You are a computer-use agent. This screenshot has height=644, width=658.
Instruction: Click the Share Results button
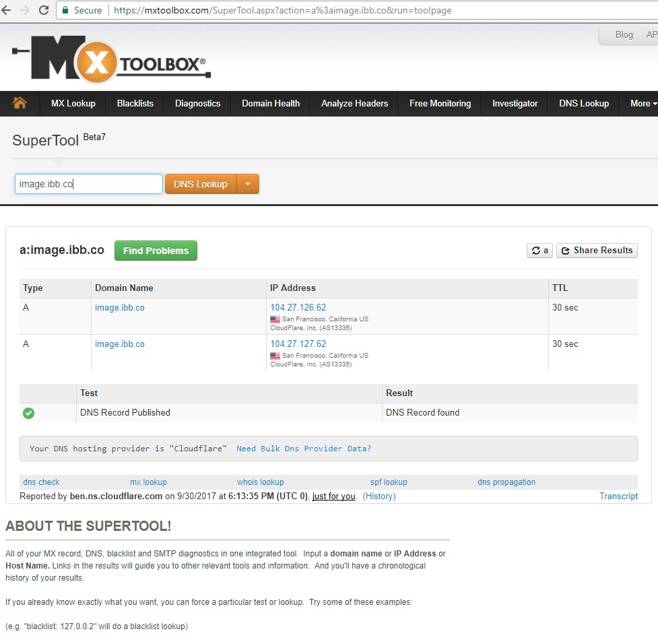pyautogui.click(x=597, y=251)
